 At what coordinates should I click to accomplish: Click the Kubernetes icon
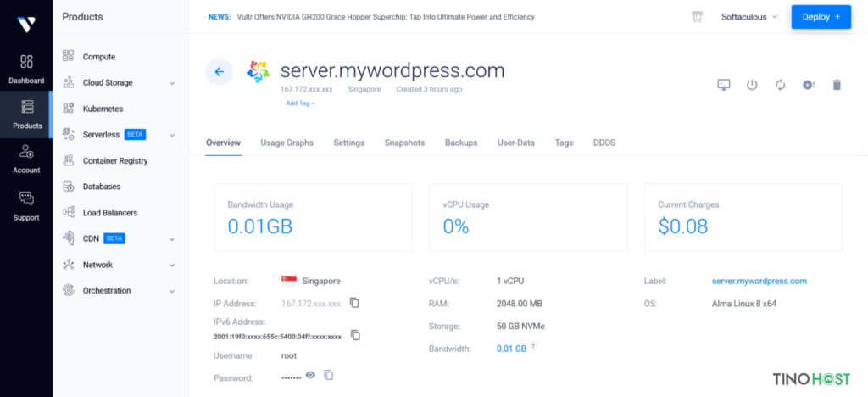[68, 109]
